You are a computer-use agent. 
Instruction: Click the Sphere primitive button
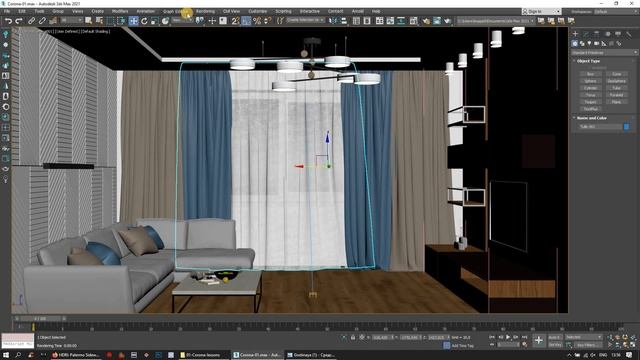tap(591, 81)
